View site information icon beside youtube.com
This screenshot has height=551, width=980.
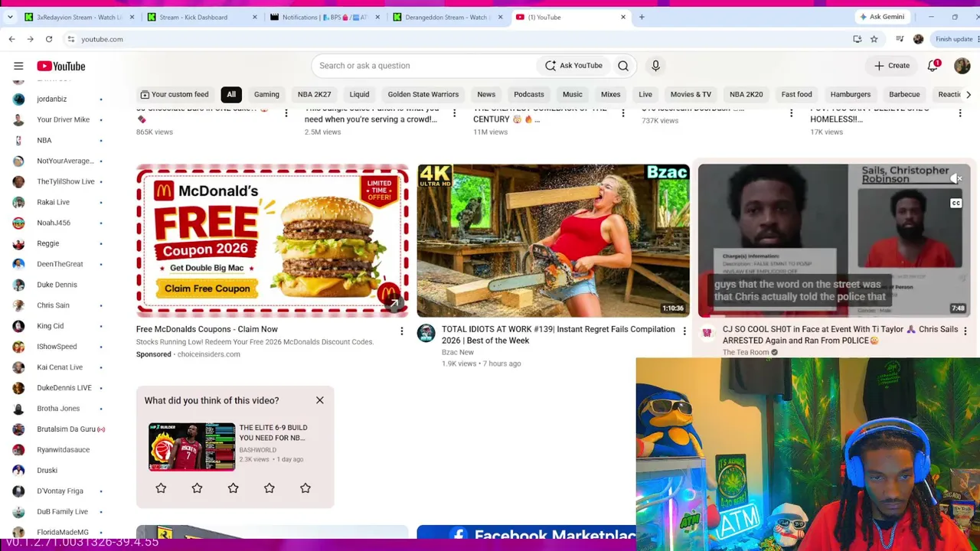[x=71, y=39]
